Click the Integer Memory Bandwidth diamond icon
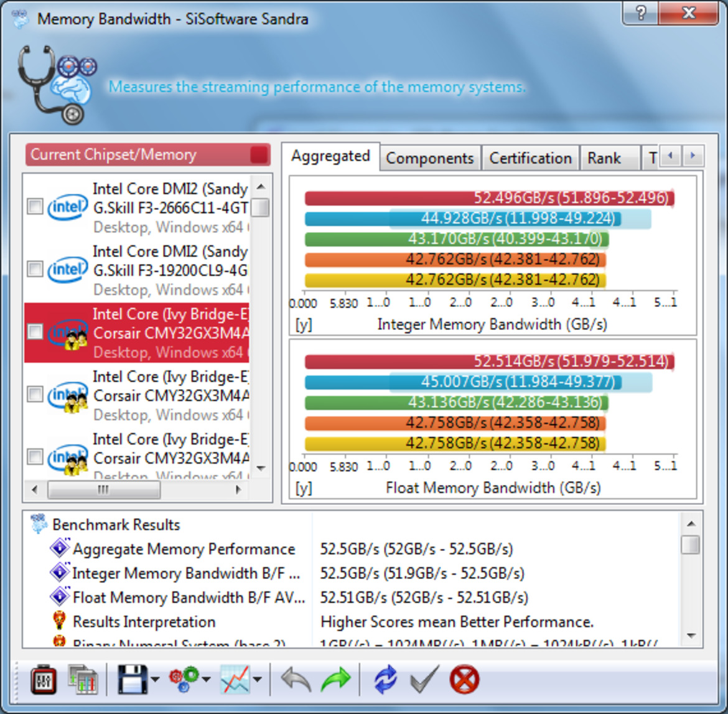 60,572
